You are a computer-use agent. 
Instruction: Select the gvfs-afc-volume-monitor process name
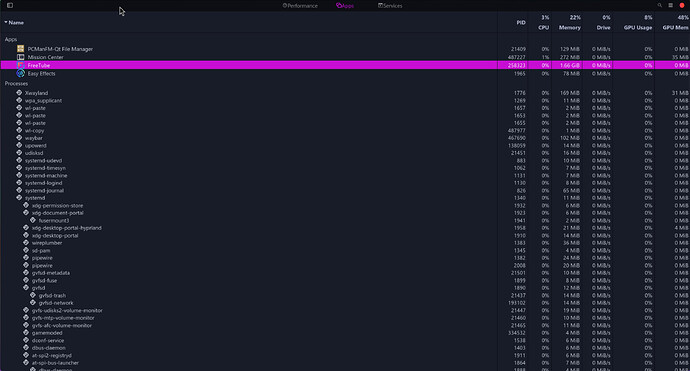pyautogui.click(x=62, y=325)
